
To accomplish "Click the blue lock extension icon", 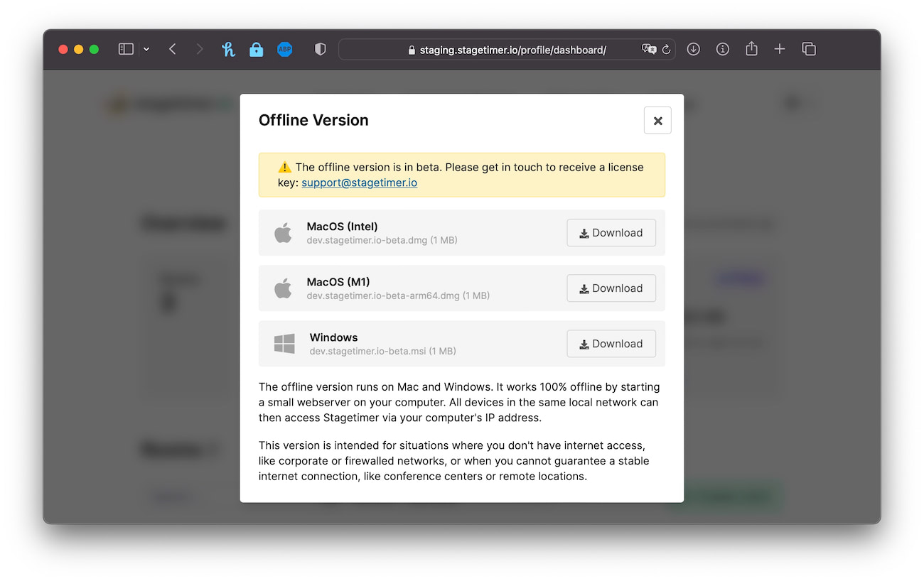I will [x=257, y=49].
